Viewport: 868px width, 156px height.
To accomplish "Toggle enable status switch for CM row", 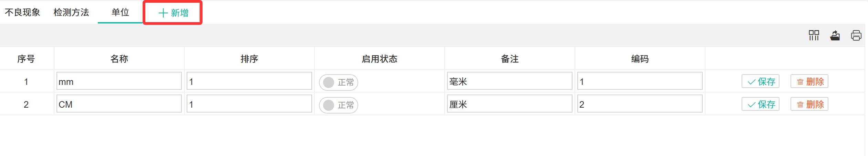I will coord(339,105).
